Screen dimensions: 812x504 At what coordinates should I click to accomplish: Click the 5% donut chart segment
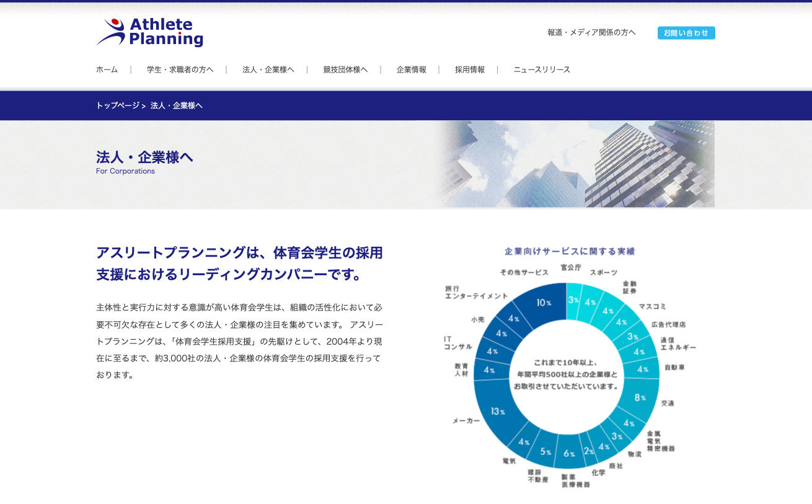point(545,451)
